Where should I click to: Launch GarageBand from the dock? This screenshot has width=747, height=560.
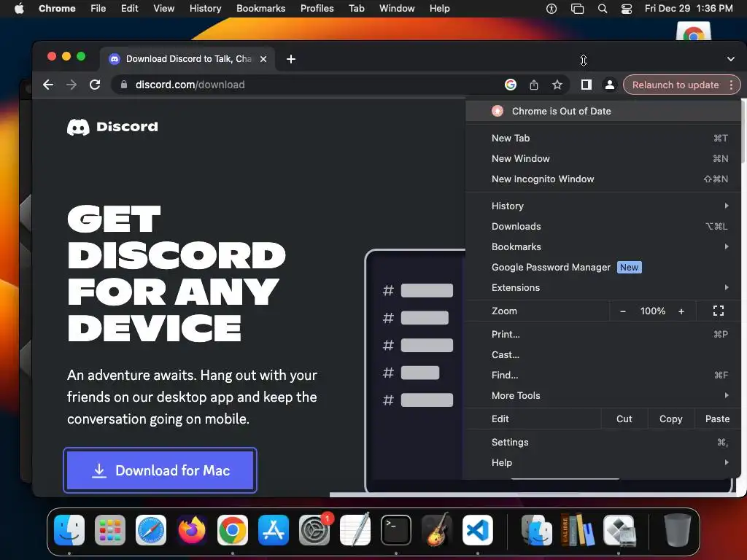pos(437,530)
